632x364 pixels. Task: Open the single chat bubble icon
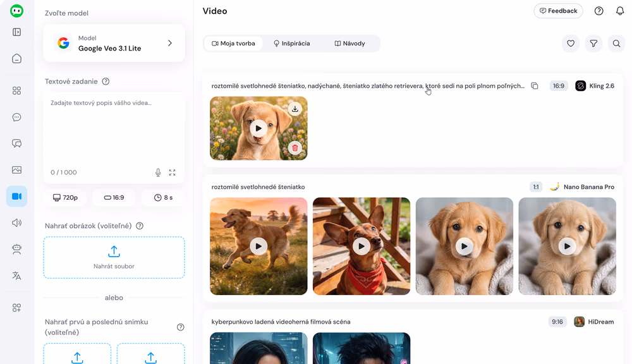tap(16, 118)
